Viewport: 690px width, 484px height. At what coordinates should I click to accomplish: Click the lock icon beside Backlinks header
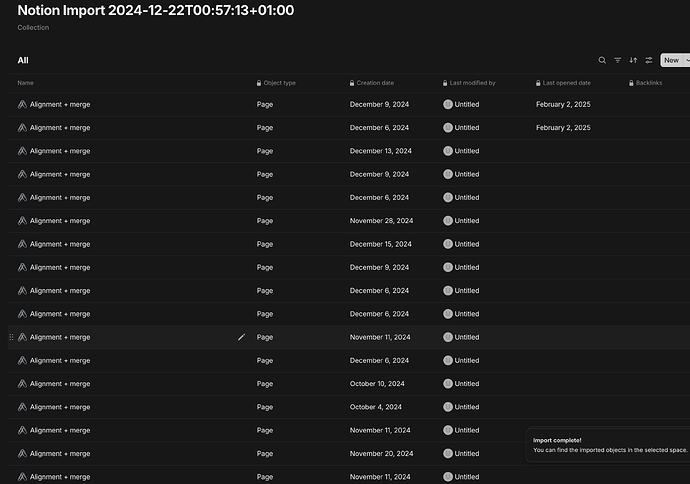pyautogui.click(x=631, y=83)
